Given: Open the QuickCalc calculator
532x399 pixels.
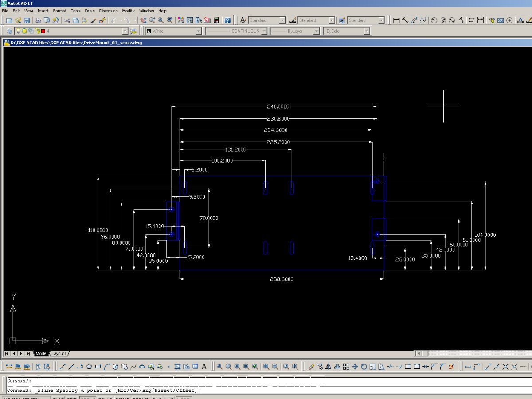Looking at the screenshot, I should click(x=216, y=20).
